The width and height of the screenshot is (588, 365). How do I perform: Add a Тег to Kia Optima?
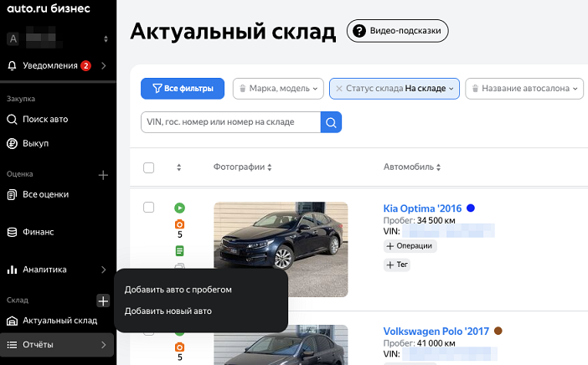click(397, 265)
